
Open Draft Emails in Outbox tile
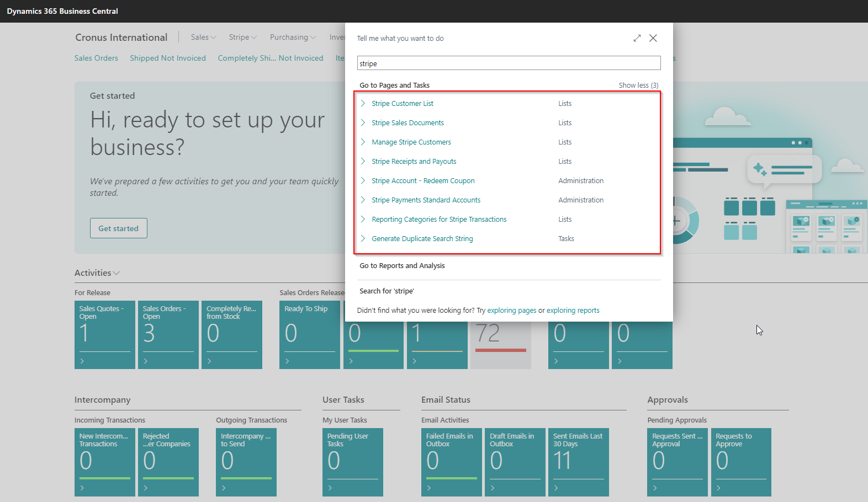pyautogui.click(x=515, y=462)
